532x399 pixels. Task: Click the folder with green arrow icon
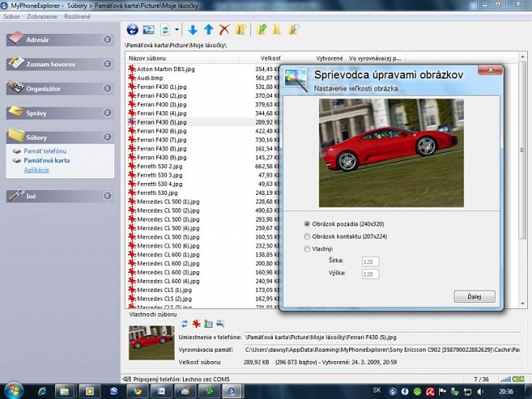(262, 29)
